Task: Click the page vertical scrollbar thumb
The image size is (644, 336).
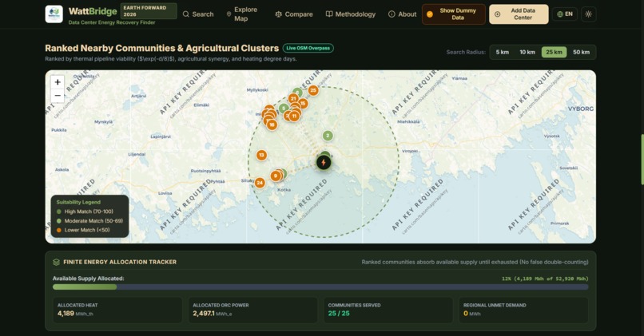Action: pos(642,159)
